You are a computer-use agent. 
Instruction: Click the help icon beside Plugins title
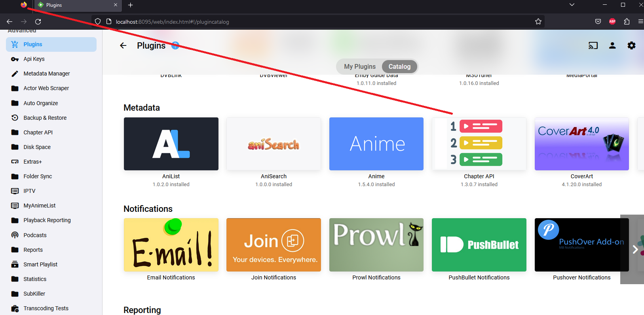(175, 45)
